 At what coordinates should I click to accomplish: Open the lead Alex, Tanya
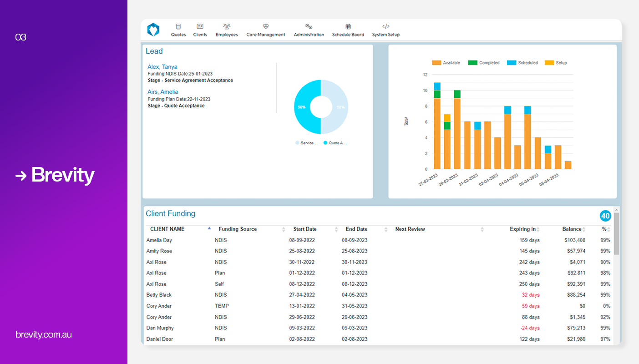pyautogui.click(x=162, y=67)
